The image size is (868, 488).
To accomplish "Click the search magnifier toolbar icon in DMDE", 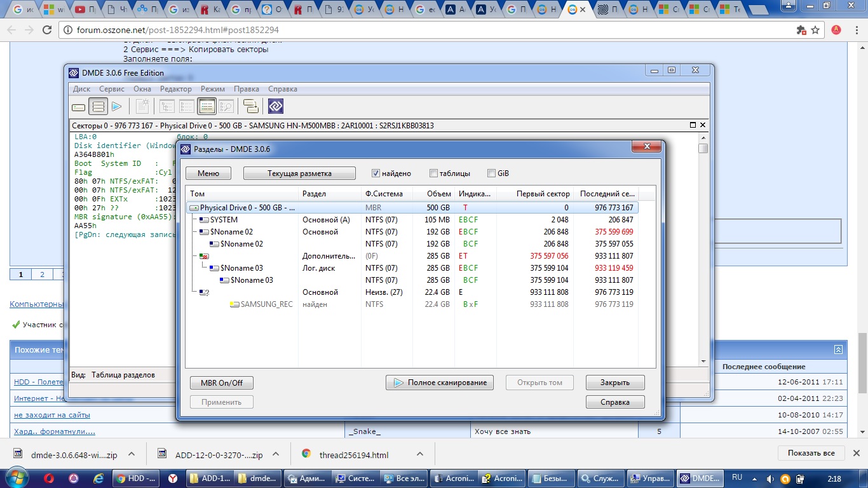I will click(226, 107).
